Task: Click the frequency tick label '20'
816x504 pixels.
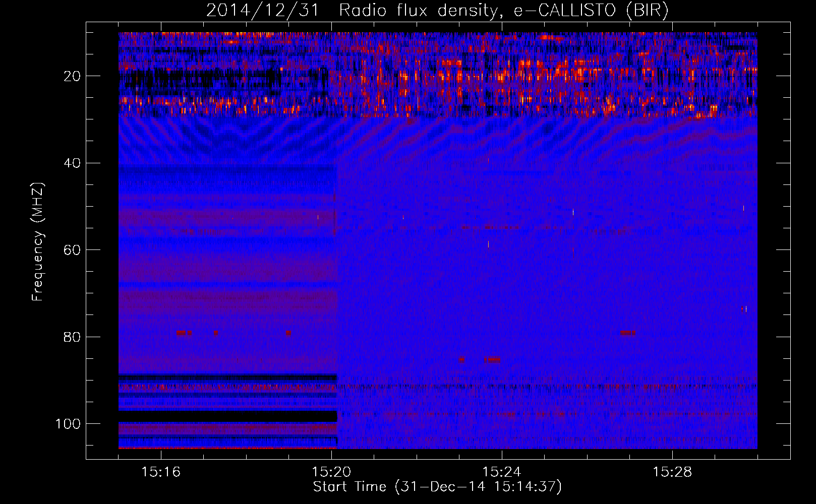Action: tap(72, 77)
